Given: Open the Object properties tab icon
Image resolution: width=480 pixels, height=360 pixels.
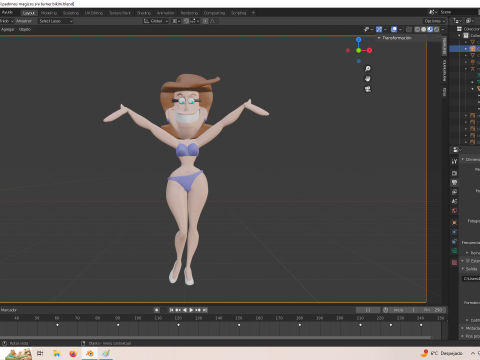Looking at the screenshot, I should pyautogui.click(x=454, y=222).
